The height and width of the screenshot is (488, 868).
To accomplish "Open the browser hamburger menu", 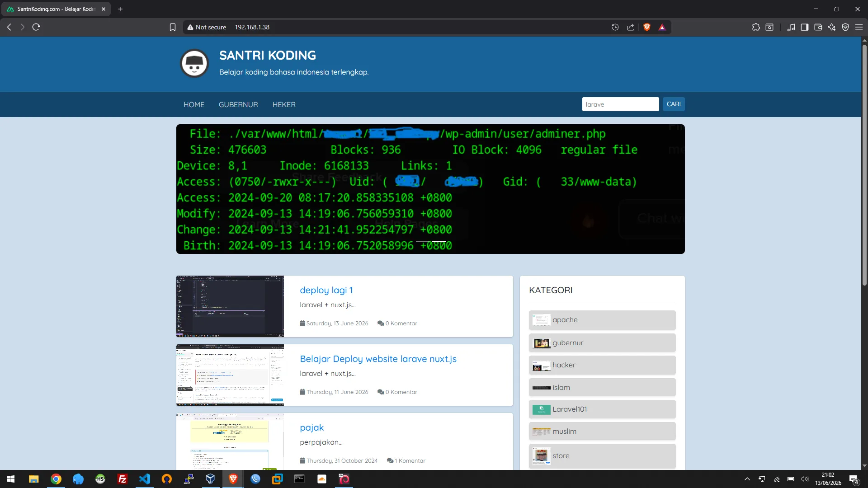I will point(859,27).
